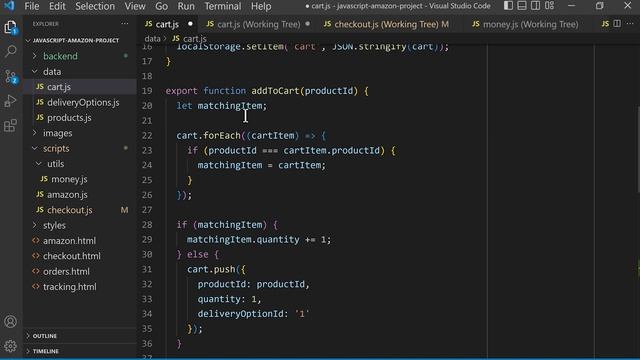This screenshot has height=360, width=640.
Task: Expand the styles folder
Action: click(x=80, y=225)
